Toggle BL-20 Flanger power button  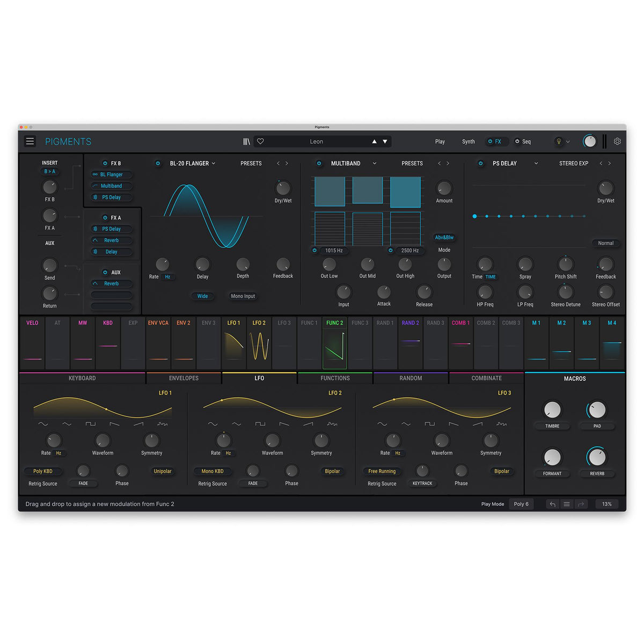tap(158, 163)
